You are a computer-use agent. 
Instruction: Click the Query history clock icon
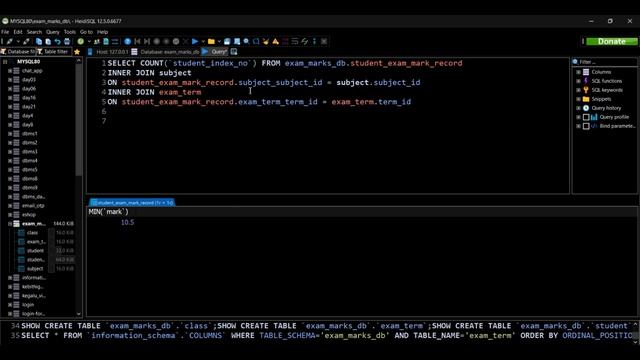click(x=586, y=108)
